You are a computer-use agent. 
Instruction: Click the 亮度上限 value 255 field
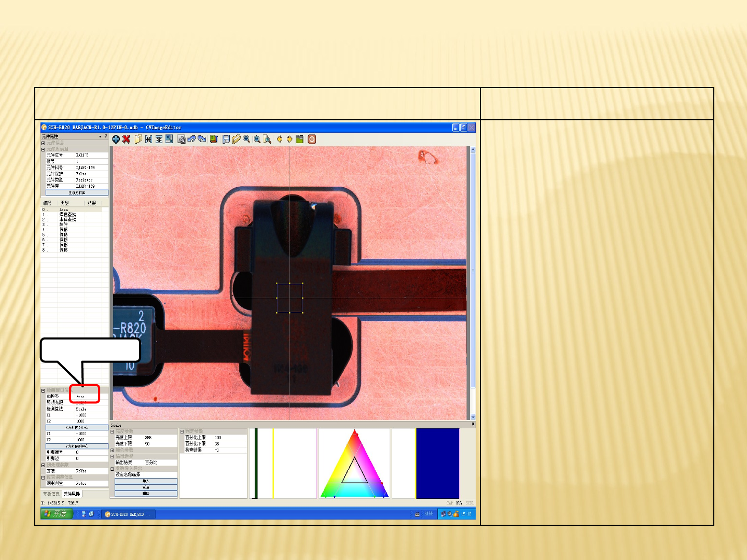[x=160, y=438]
